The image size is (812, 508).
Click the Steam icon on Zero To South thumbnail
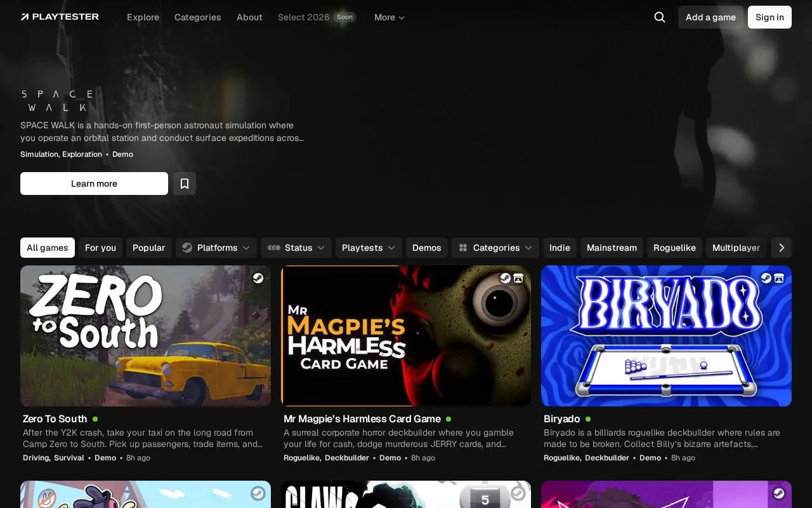[258, 278]
